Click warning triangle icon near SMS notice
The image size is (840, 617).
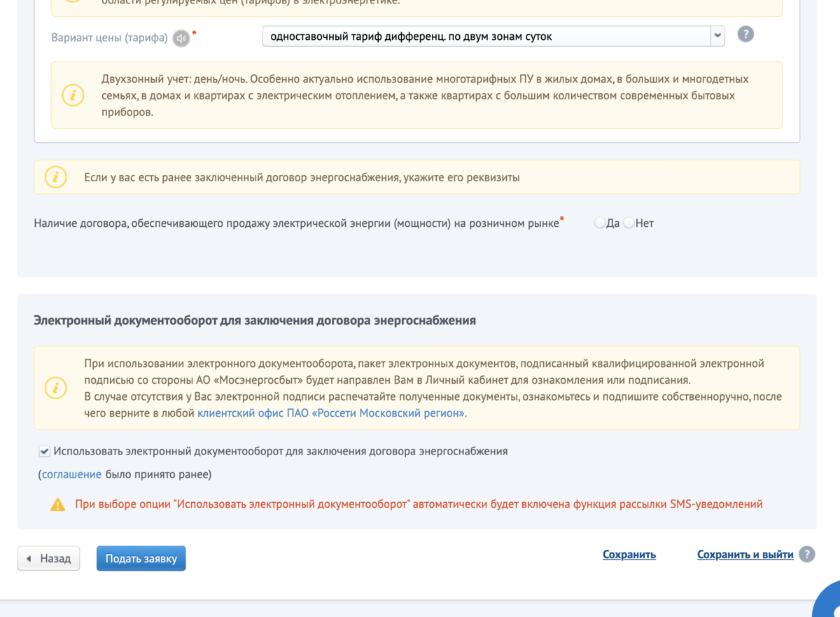coord(57,504)
